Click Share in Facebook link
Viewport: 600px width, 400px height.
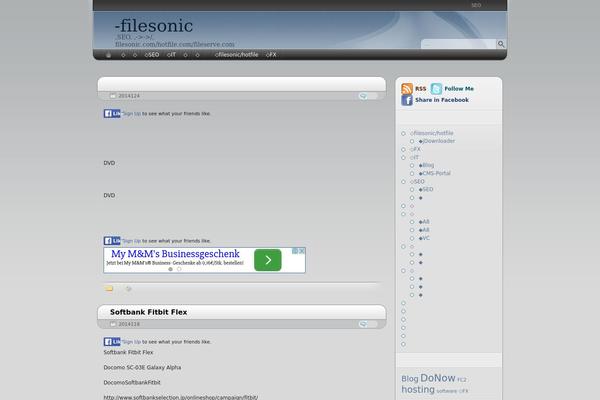(442, 100)
